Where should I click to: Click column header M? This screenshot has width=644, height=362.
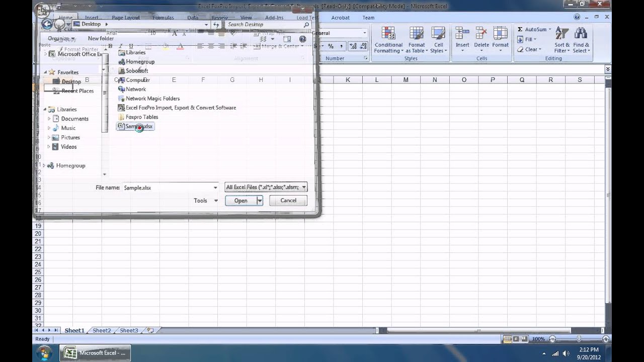point(406,79)
